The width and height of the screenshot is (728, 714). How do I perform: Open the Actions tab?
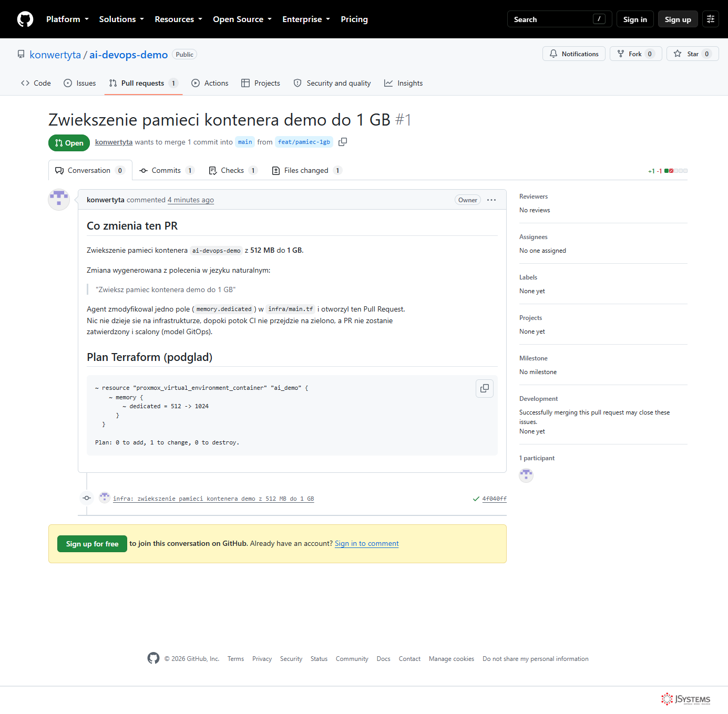[210, 83]
